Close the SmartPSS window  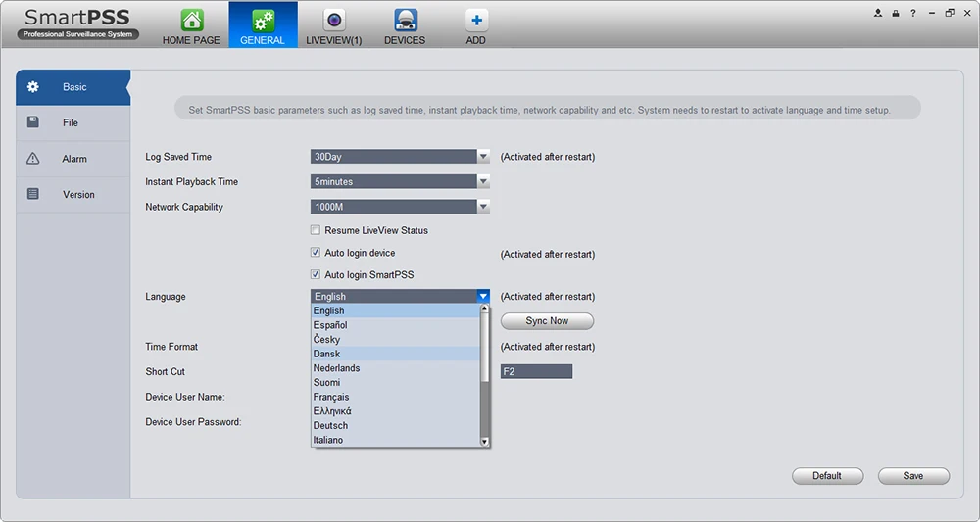click(967, 13)
